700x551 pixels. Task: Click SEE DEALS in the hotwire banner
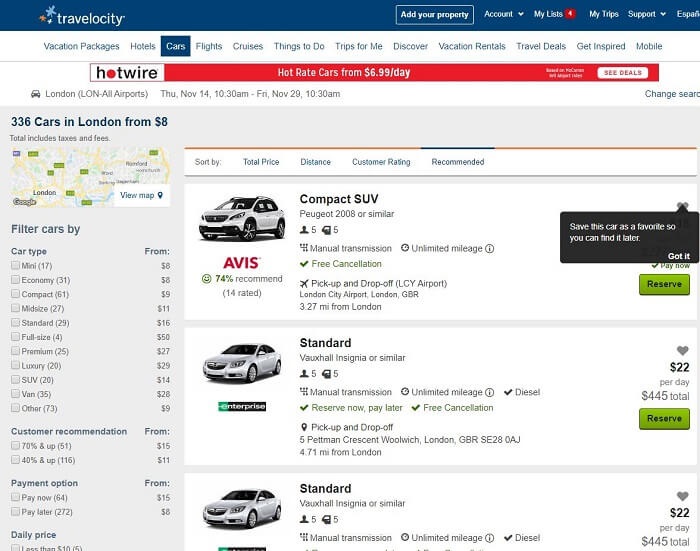[x=623, y=72]
